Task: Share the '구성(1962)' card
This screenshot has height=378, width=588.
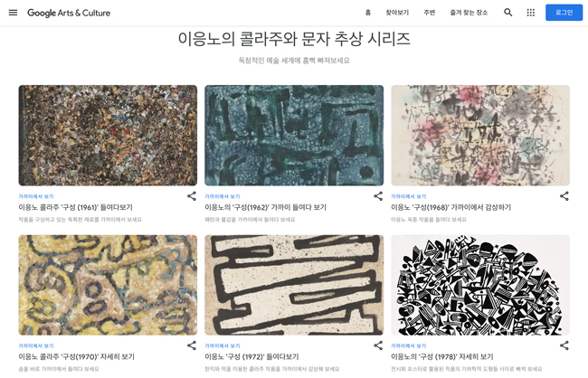Action: click(378, 196)
